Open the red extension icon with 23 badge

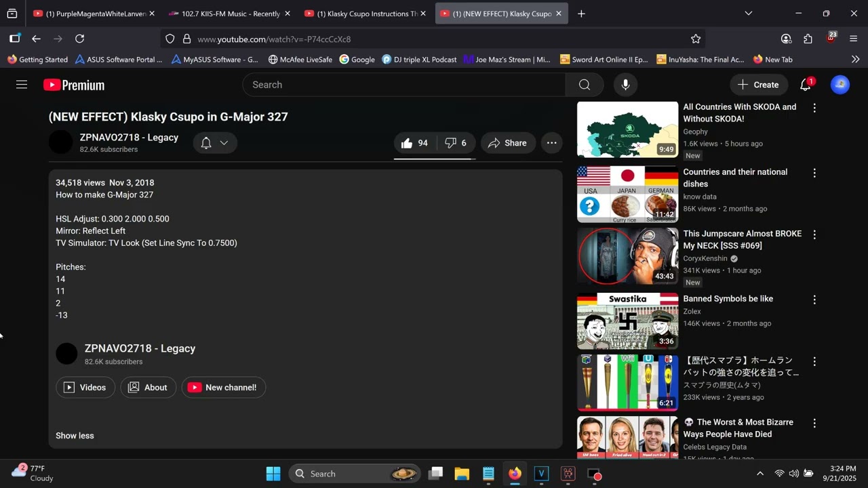point(831,38)
